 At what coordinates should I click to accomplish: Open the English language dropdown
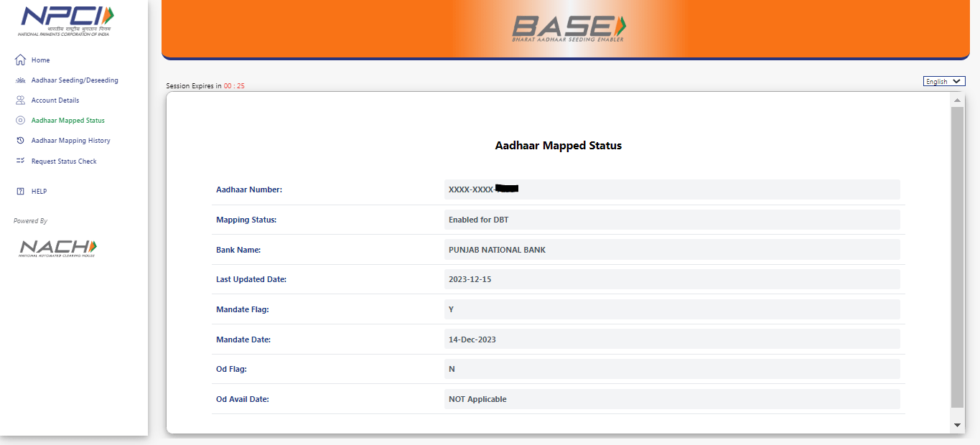(x=943, y=82)
